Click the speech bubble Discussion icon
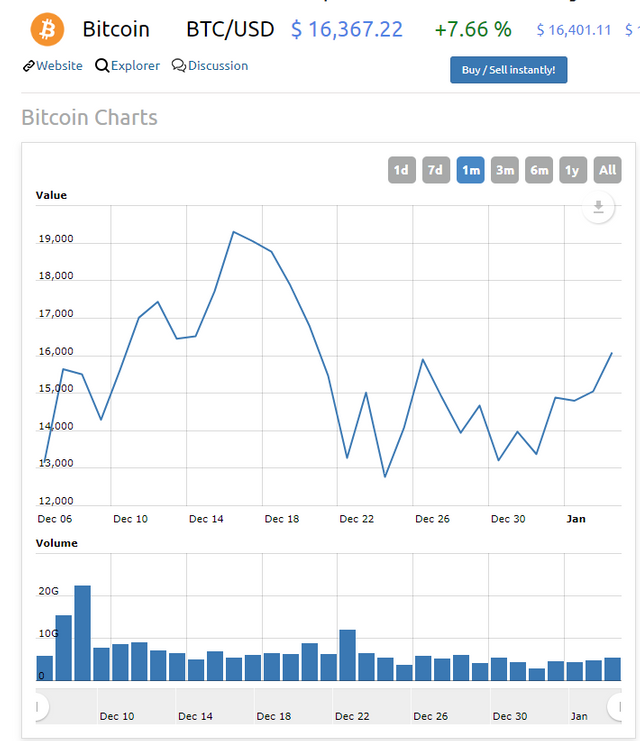 point(178,66)
